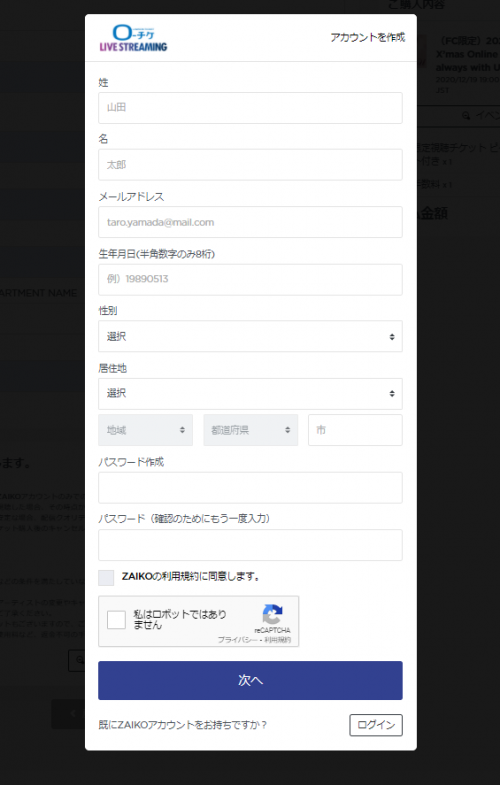Screen dimensions: 500x785
Task: Click the 生年月日 input field
Action: (x=250, y=279)
